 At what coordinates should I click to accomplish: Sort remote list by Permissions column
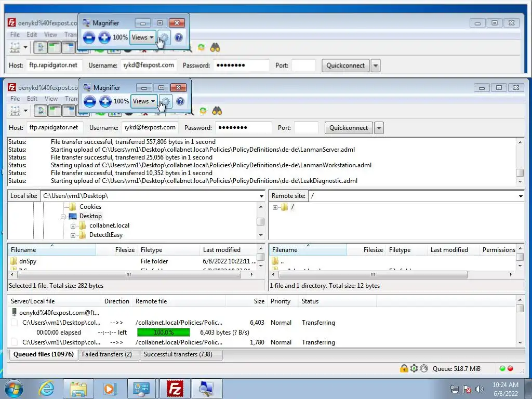(x=498, y=250)
